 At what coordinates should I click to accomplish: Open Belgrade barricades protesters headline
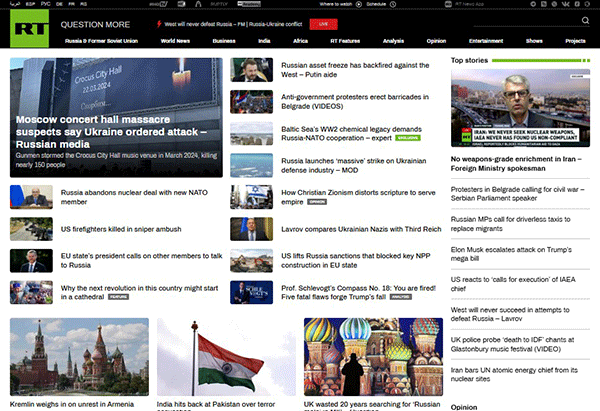[x=355, y=101]
